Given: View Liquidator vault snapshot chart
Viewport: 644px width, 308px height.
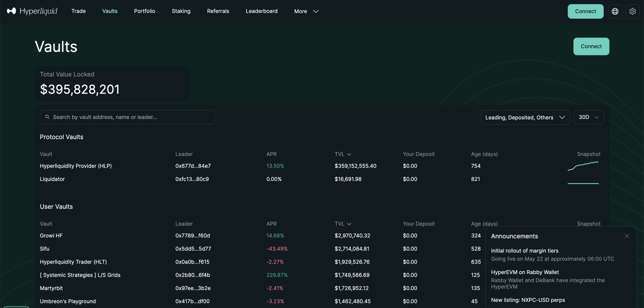Looking at the screenshot, I should tap(583, 183).
